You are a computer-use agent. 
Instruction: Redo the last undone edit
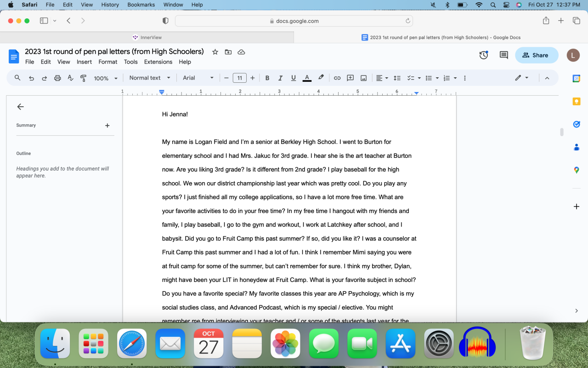pyautogui.click(x=45, y=78)
